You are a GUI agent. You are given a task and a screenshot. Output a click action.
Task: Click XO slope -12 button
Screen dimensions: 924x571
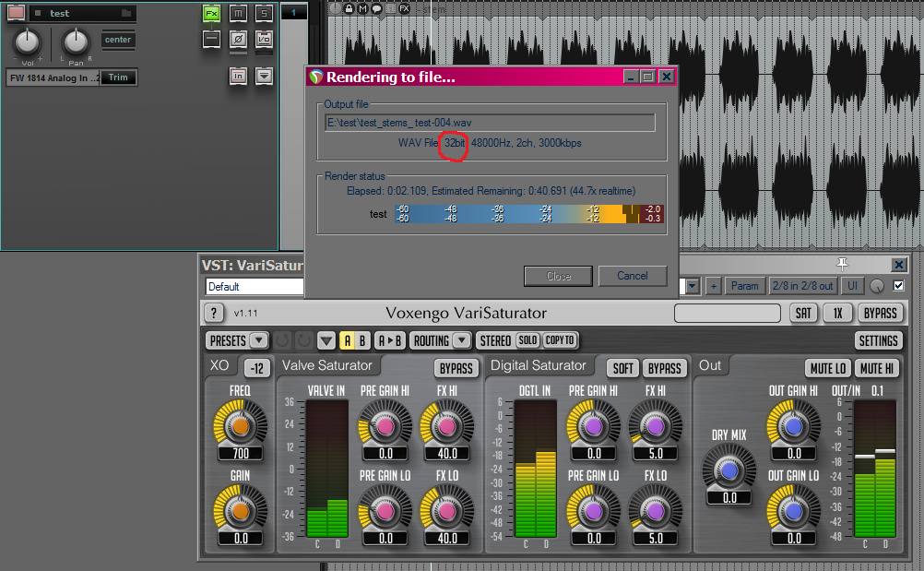257,368
